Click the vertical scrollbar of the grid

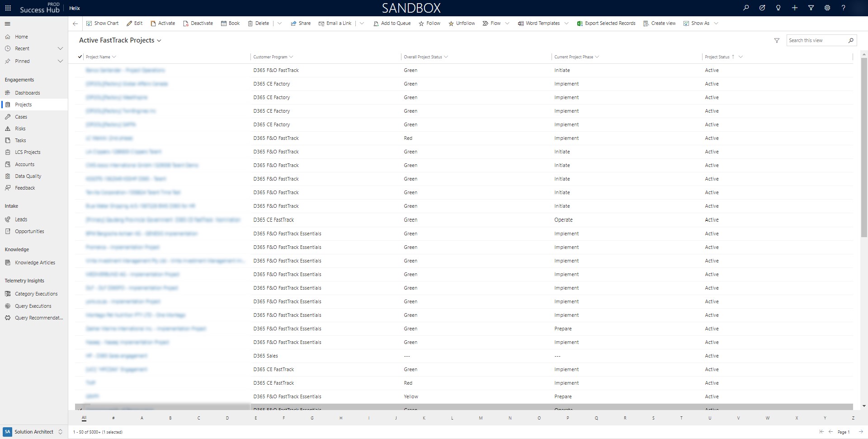click(864, 145)
